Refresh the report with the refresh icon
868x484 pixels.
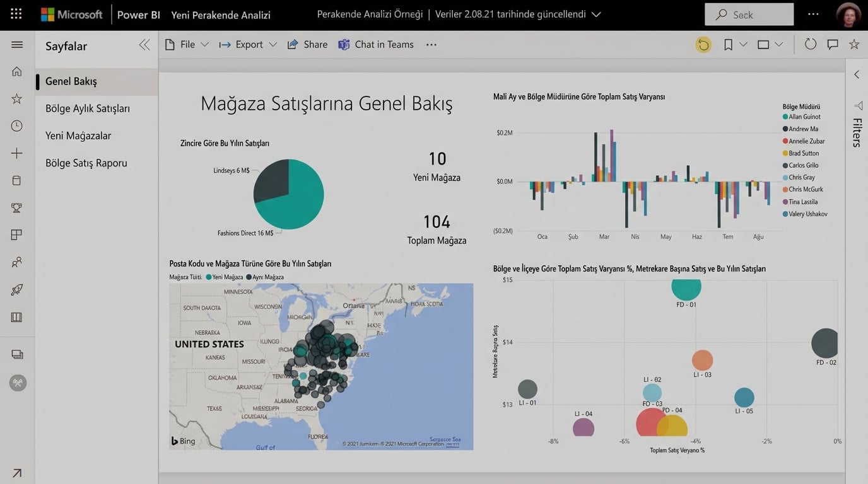coord(811,44)
